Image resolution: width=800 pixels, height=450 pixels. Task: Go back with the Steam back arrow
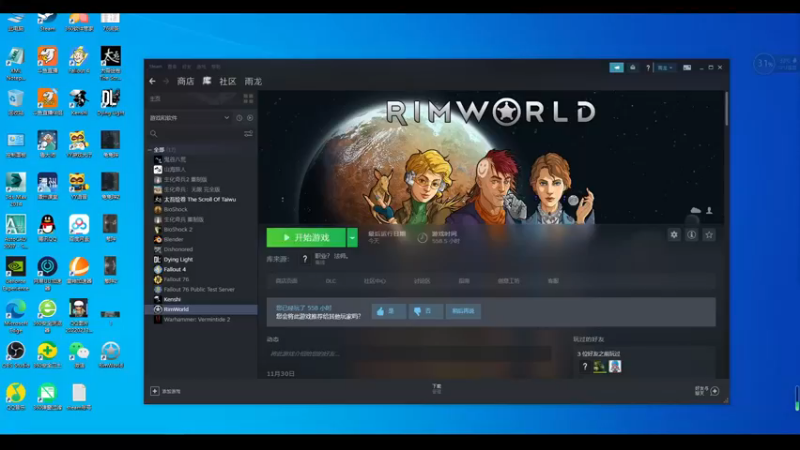click(x=153, y=81)
